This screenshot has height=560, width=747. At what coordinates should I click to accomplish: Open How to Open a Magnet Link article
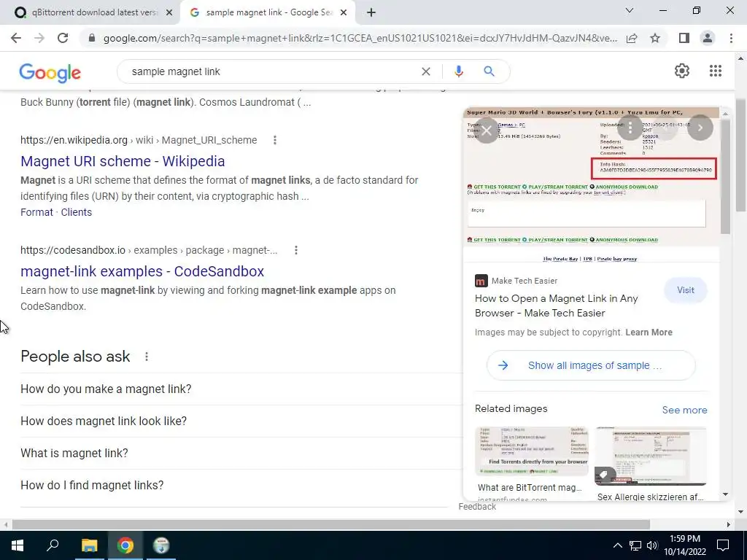[x=556, y=306]
